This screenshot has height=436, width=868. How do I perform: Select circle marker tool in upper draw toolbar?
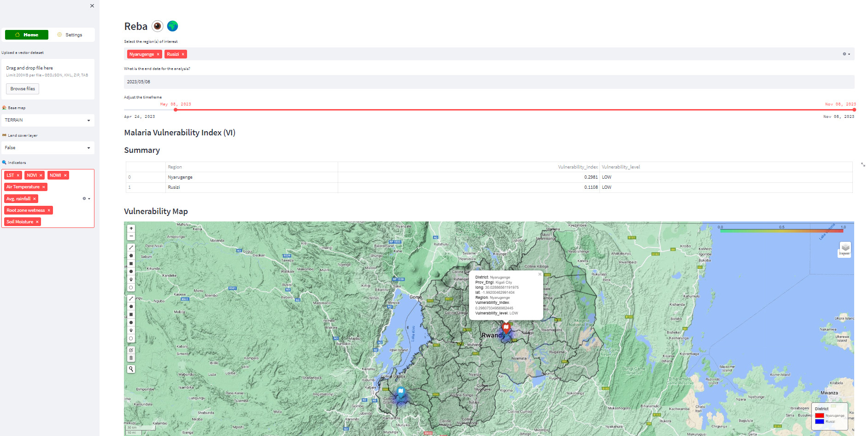coord(131,288)
